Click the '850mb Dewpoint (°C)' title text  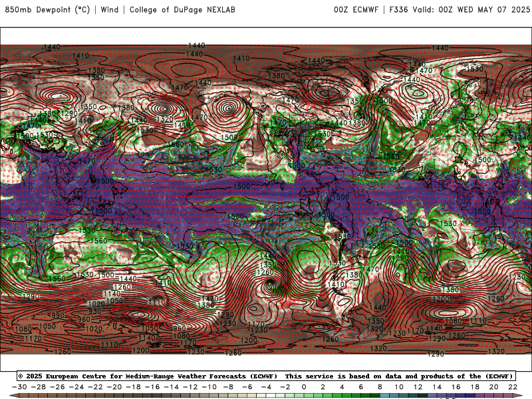tap(47, 9)
